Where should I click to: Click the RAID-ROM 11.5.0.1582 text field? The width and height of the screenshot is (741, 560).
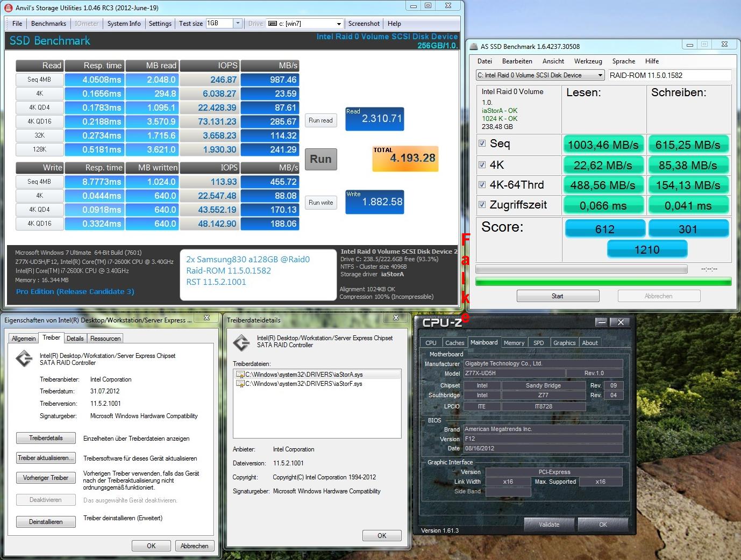tap(669, 75)
